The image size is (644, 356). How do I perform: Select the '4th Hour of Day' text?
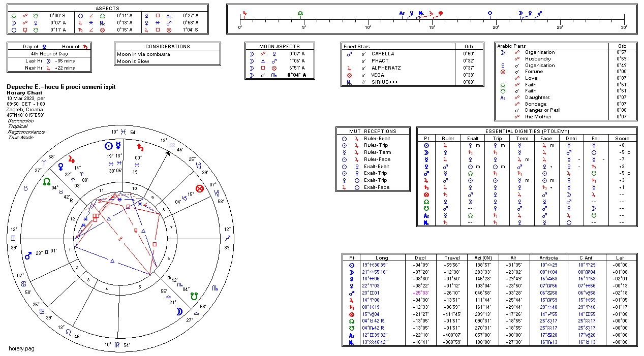pos(49,53)
